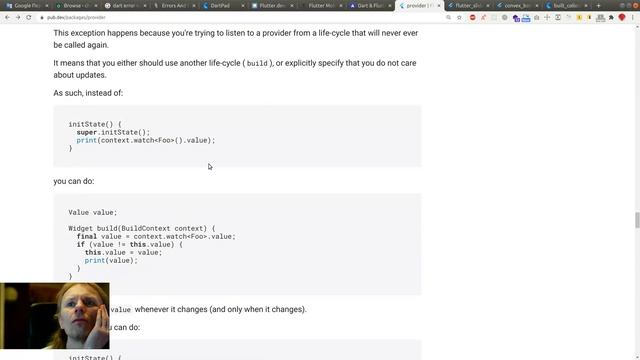Click the 'Value value;' code line
This screenshot has height=360, width=640.
pos(93,213)
